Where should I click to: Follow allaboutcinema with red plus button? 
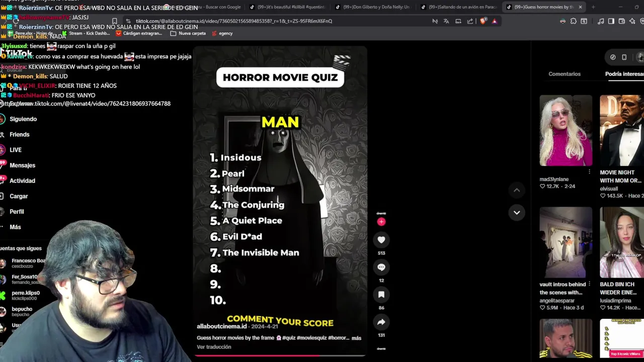pos(381,222)
